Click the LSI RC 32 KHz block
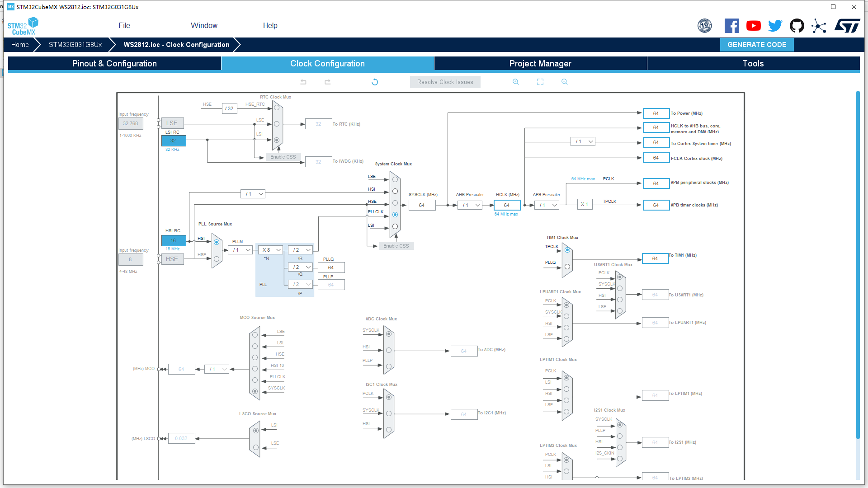Screen dimensions: 868x488 [174, 141]
